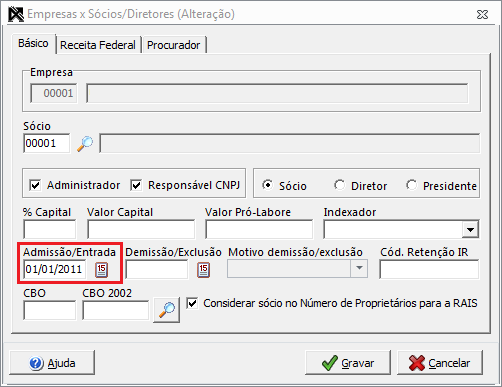
Task: Click the Sócio name field
Action: [290, 143]
